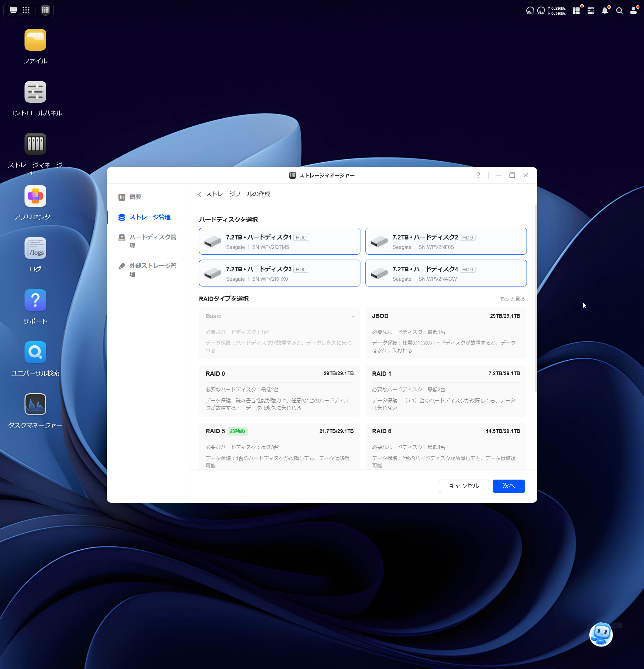Toggle Hard Disk 4 selection
Screen dimensions: 644x669
click(x=445, y=273)
